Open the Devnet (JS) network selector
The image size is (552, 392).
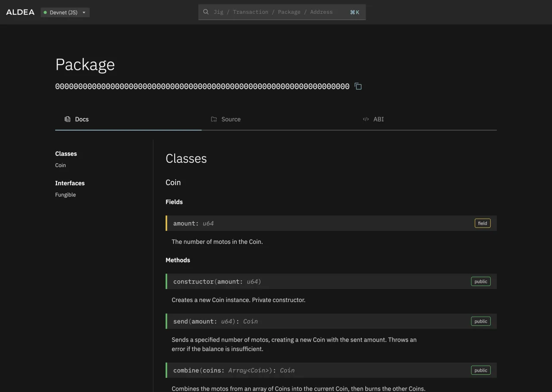coord(65,12)
